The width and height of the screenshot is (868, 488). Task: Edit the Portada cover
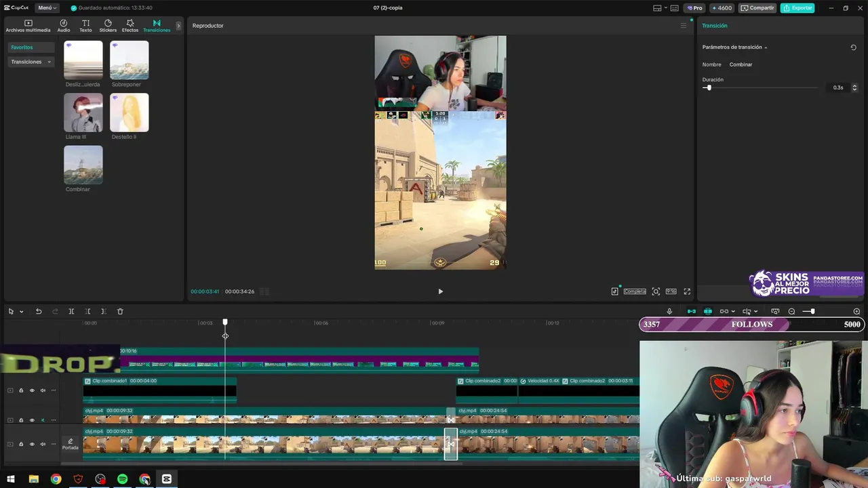[x=71, y=444]
